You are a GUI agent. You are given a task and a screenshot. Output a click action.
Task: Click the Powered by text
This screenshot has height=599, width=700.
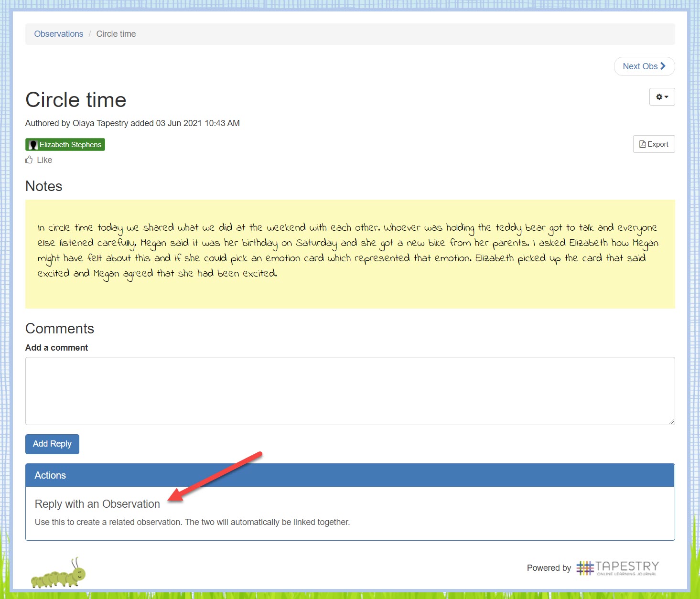(549, 568)
